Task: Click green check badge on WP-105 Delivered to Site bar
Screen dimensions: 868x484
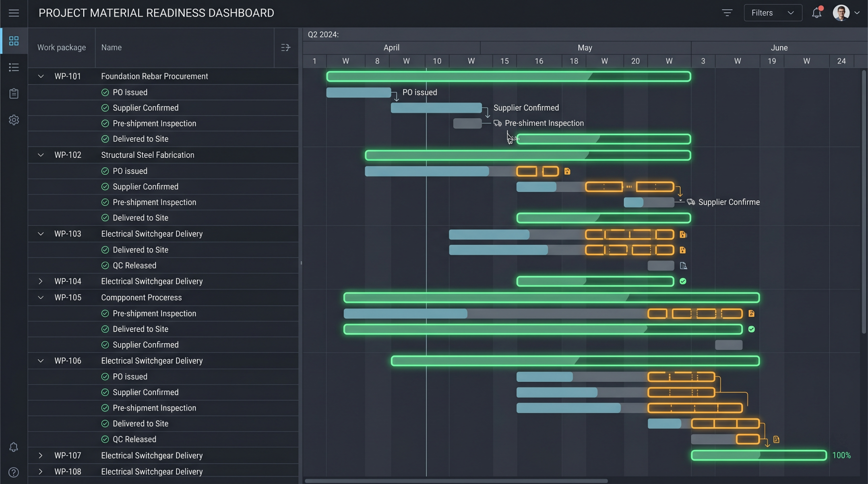Action: pos(752,329)
